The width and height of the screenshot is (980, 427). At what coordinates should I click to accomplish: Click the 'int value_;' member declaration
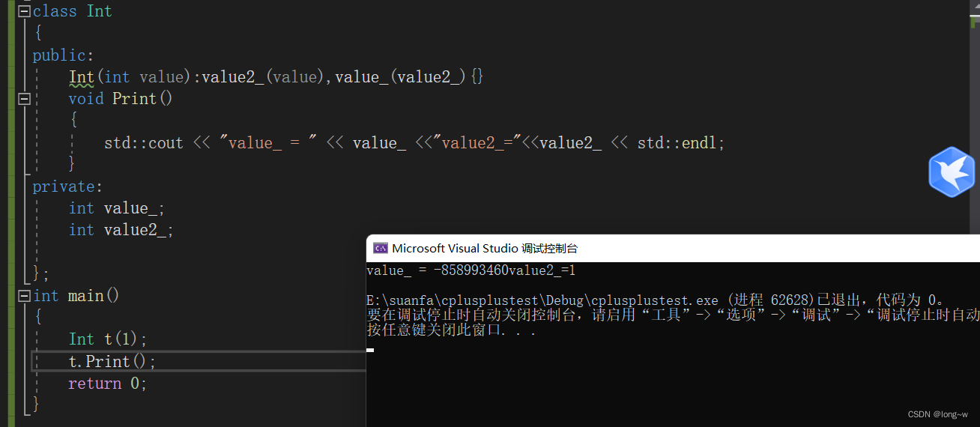click(117, 208)
